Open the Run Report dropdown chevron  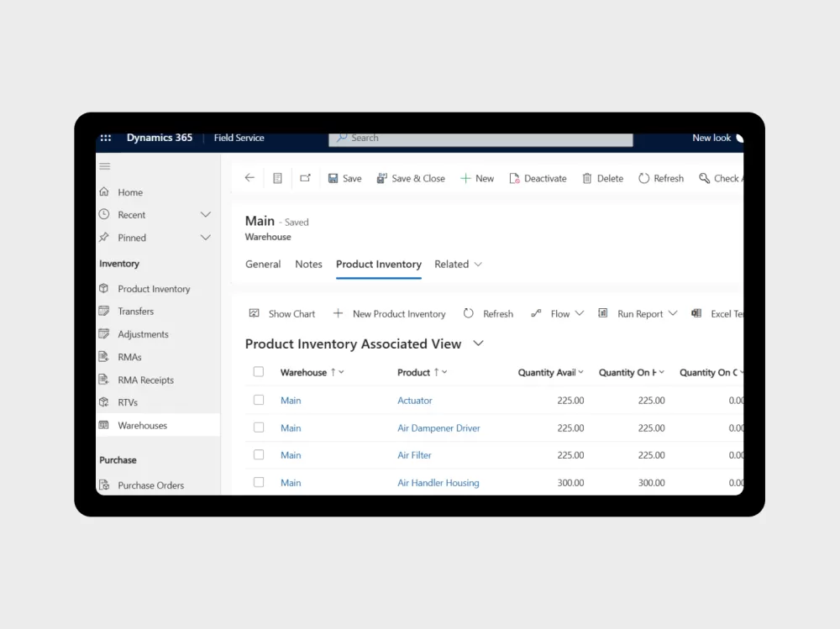[674, 313]
